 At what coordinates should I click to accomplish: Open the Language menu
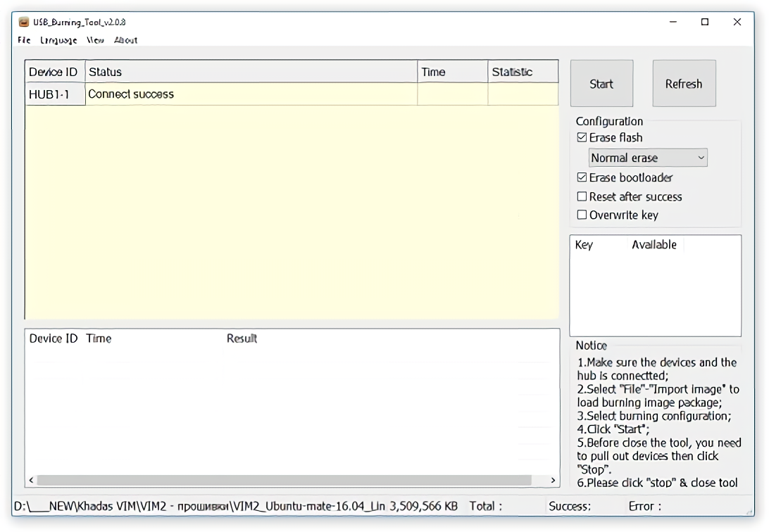point(58,40)
